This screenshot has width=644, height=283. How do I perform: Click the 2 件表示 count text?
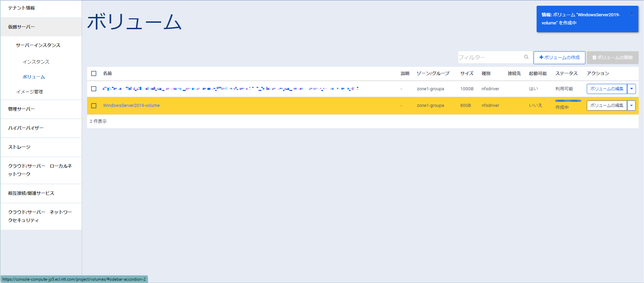coord(98,121)
